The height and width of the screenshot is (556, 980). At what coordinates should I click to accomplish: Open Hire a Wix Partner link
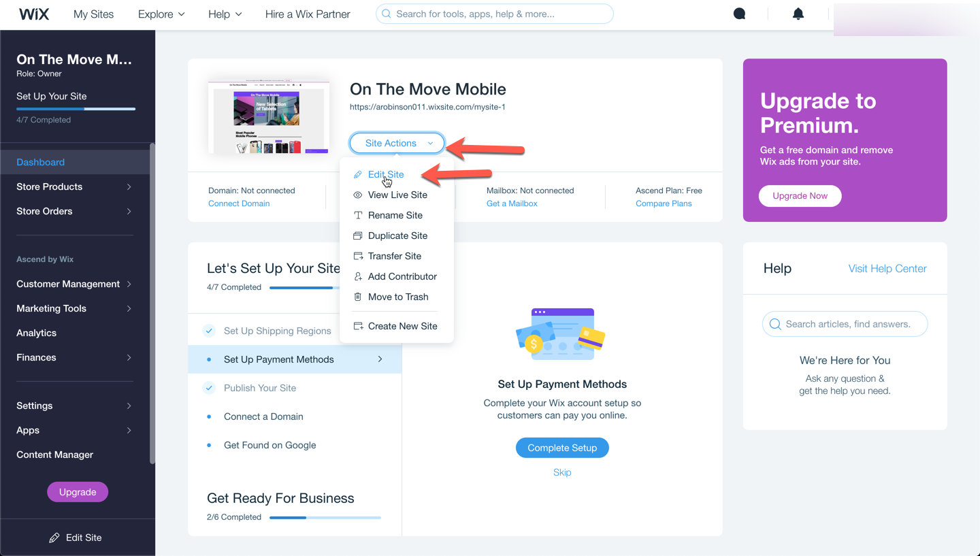click(x=308, y=14)
